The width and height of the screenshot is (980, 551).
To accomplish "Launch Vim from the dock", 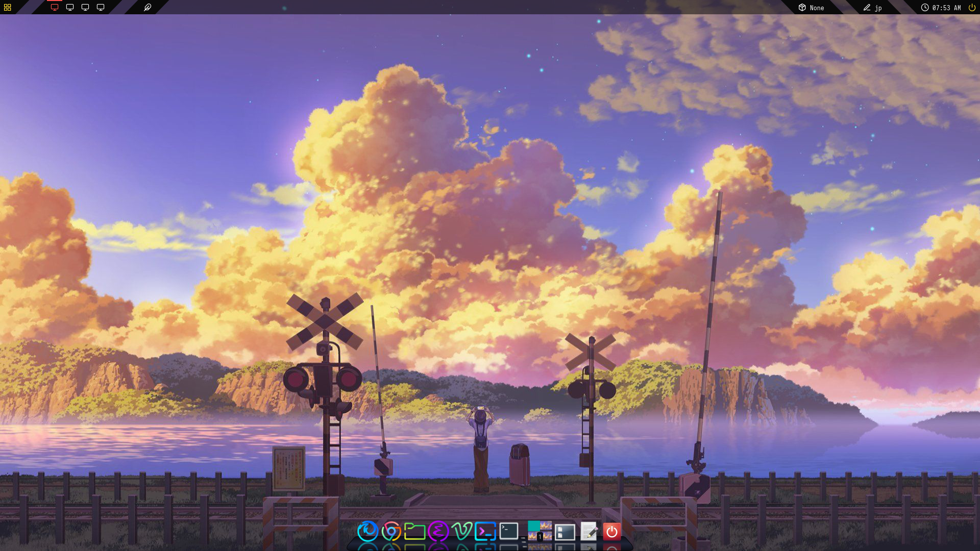I will click(x=461, y=531).
